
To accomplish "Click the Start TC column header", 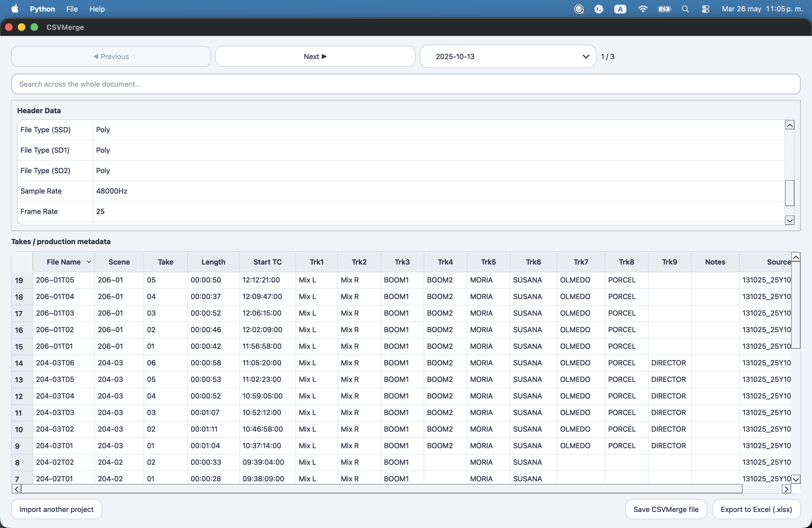I will (267, 262).
